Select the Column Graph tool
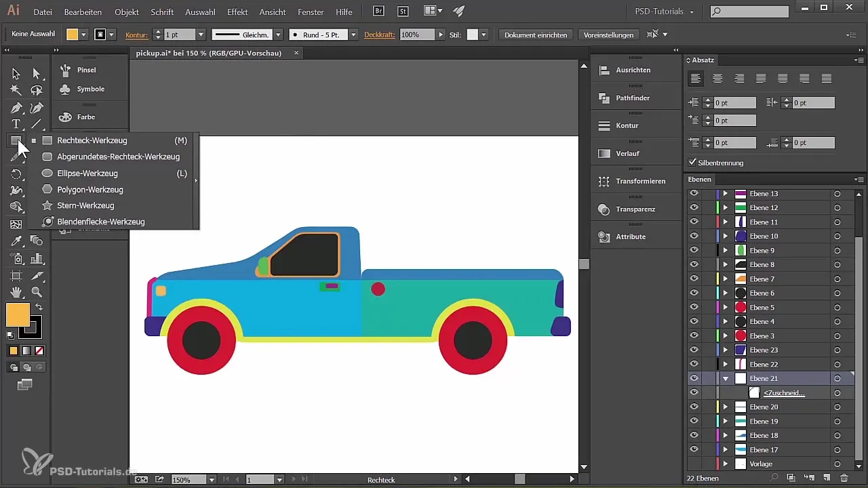 pos(37,258)
